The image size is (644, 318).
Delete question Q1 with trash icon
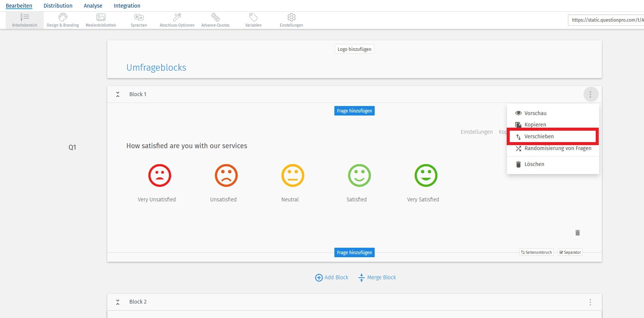tap(577, 233)
